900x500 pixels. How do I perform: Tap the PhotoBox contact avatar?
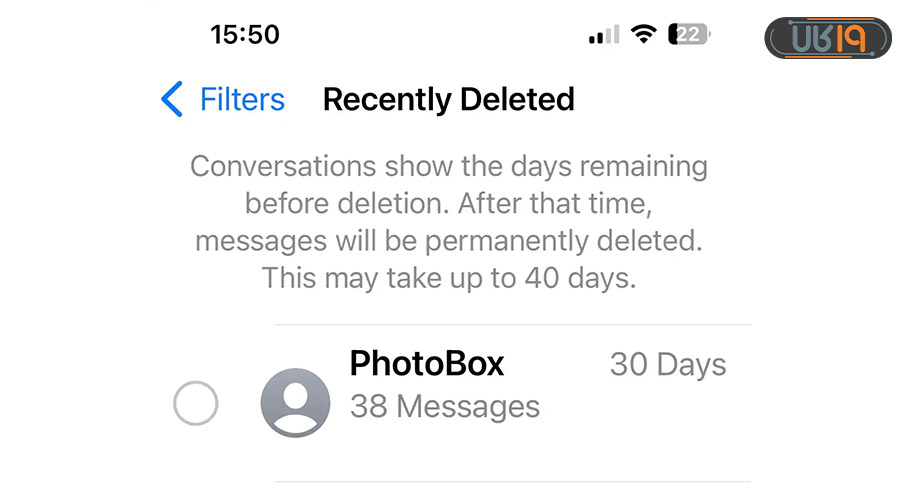295,402
